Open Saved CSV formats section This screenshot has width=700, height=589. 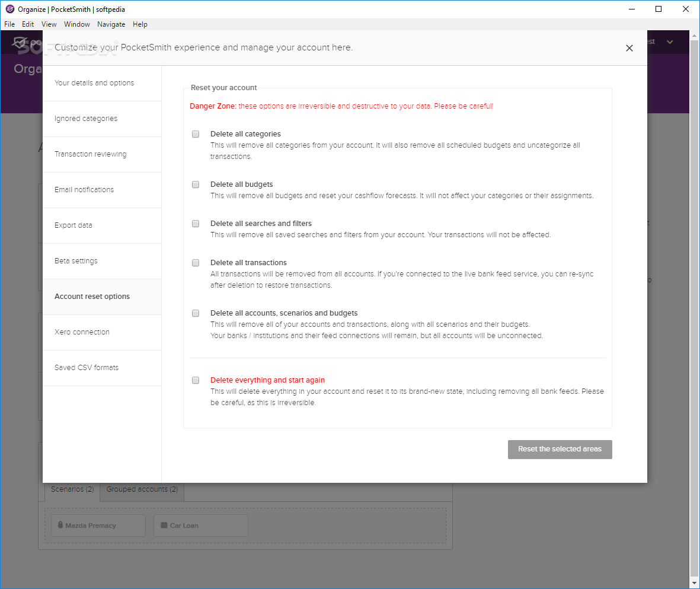pos(102,368)
